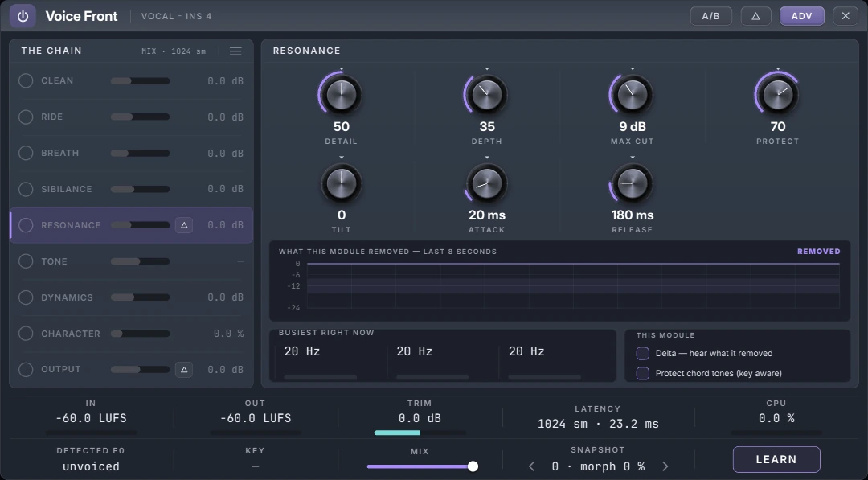Image resolution: width=868 pixels, height=480 pixels.
Task: Select the CLEAN module name
Action: [x=57, y=81]
